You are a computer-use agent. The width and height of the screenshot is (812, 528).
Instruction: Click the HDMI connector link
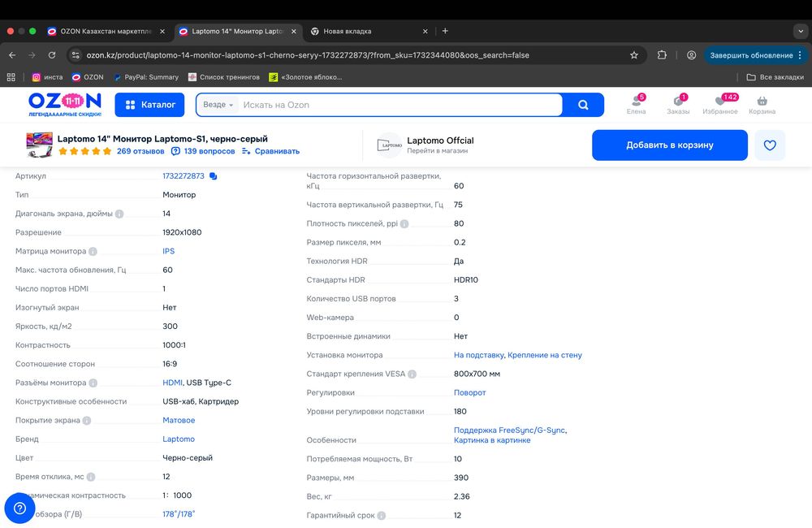click(172, 383)
